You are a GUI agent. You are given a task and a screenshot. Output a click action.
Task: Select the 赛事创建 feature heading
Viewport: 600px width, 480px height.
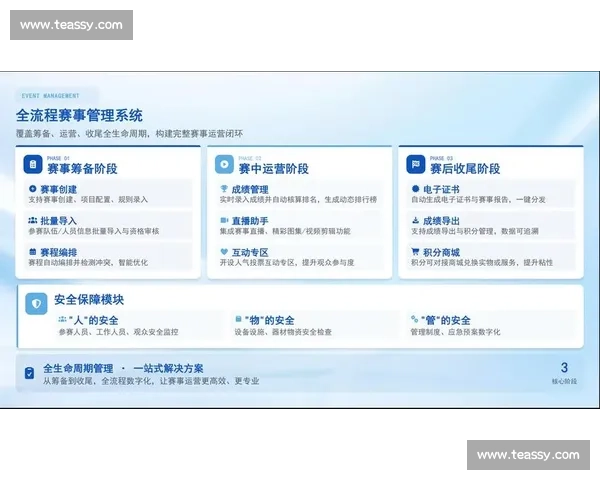pos(59,189)
